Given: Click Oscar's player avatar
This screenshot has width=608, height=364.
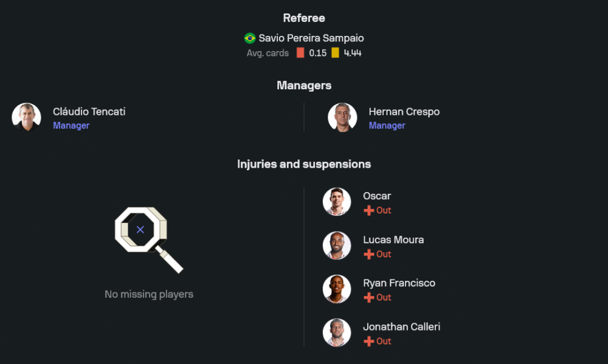Looking at the screenshot, I should [337, 202].
